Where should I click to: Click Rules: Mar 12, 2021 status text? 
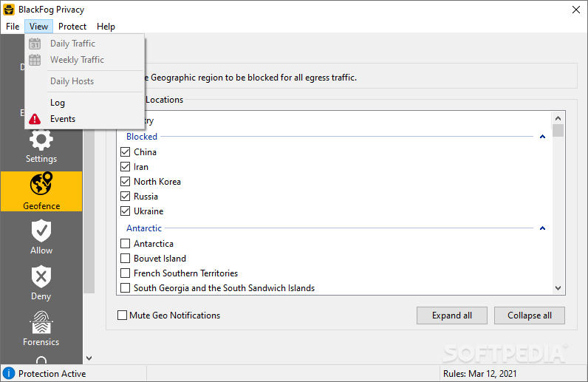[479, 374]
